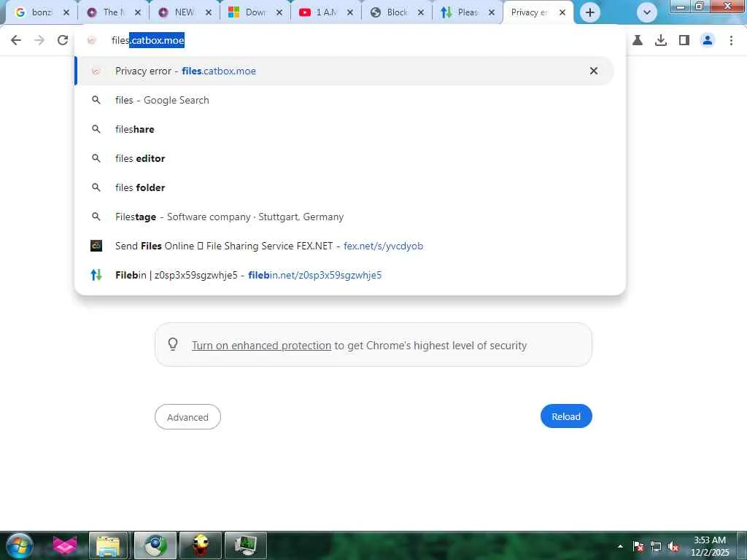Open the profile avatar menu

708,41
